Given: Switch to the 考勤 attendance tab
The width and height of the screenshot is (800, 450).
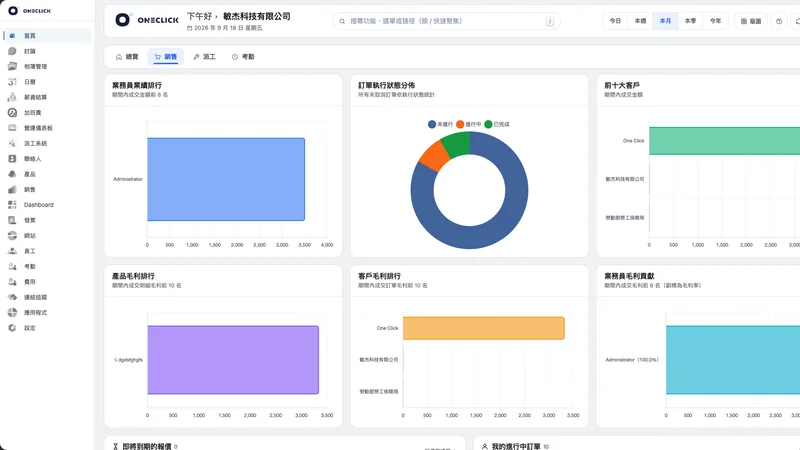Looking at the screenshot, I should [243, 57].
